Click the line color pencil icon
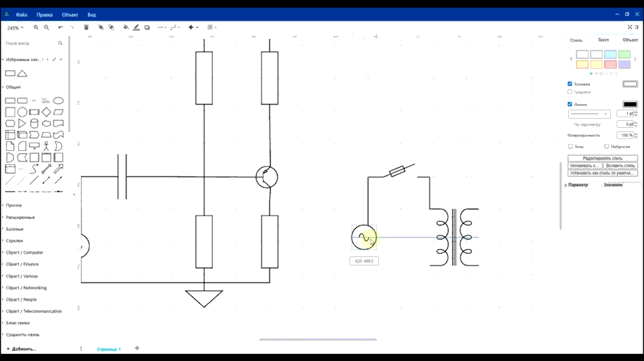The width and height of the screenshot is (644, 361). pos(136,27)
